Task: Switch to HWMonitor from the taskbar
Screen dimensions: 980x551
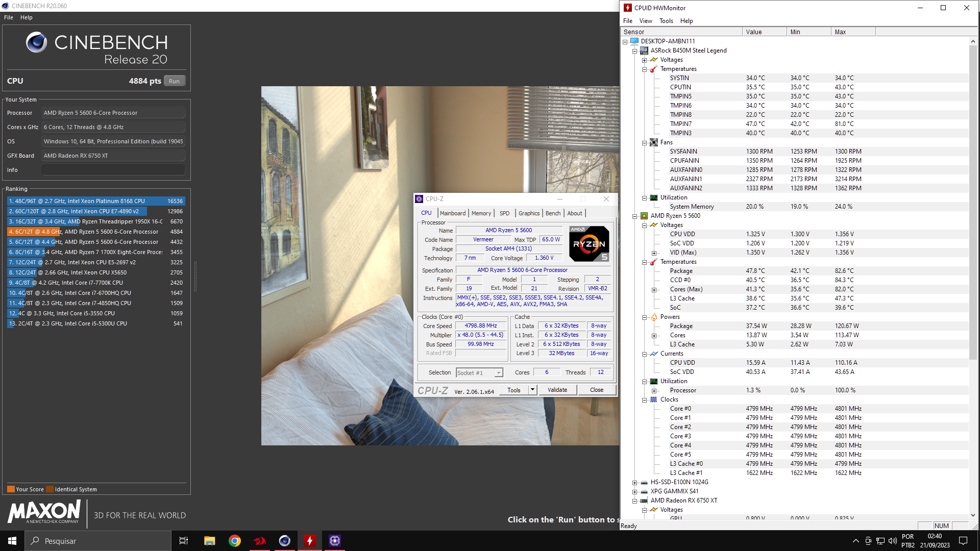Action: click(x=310, y=541)
